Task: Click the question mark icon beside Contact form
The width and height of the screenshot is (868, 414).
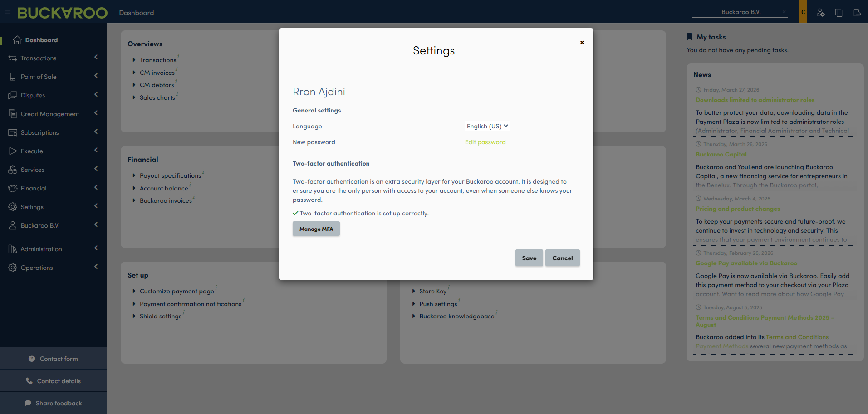Action: 32,359
